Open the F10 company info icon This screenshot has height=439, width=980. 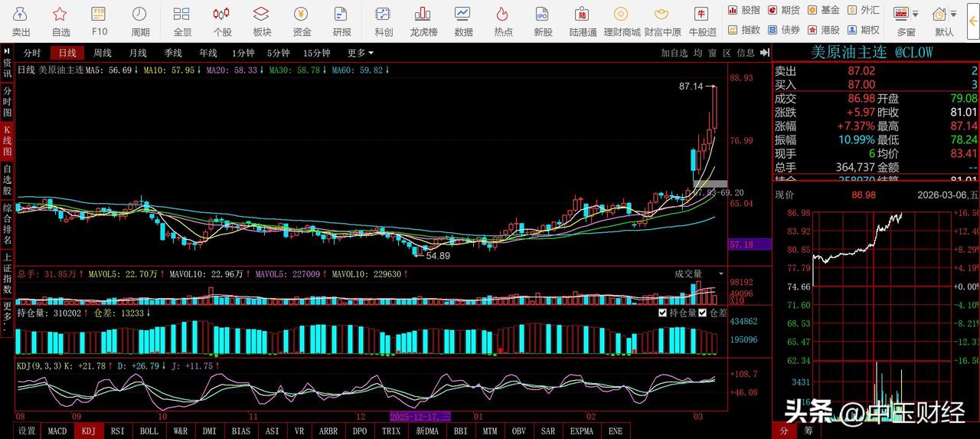click(x=100, y=21)
